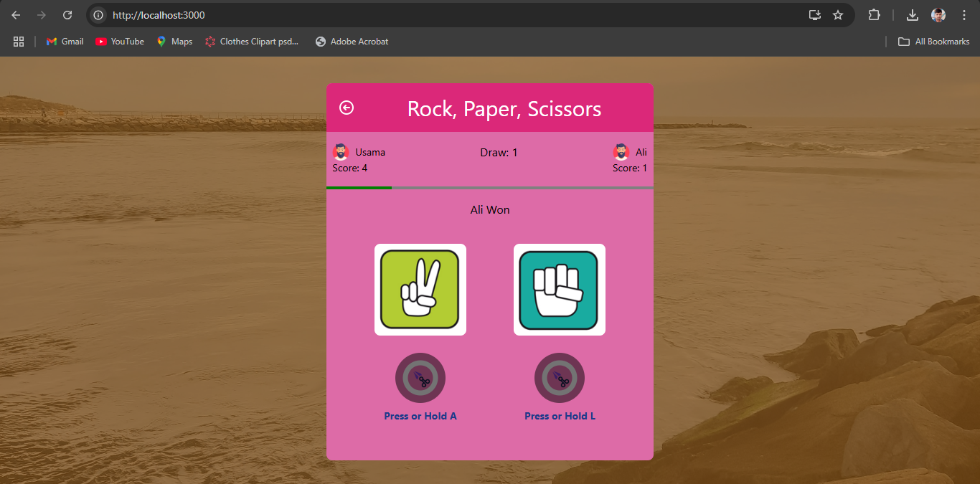Click Usama's player avatar
This screenshot has height=484, width=980.
(x=341, y=152)
